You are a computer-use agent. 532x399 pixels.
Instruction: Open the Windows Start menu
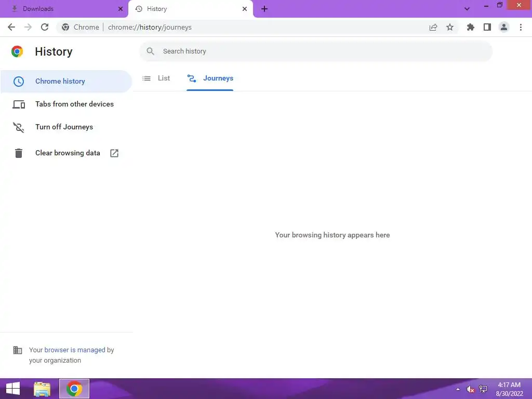pyautogui.click(x=13, y=389)
